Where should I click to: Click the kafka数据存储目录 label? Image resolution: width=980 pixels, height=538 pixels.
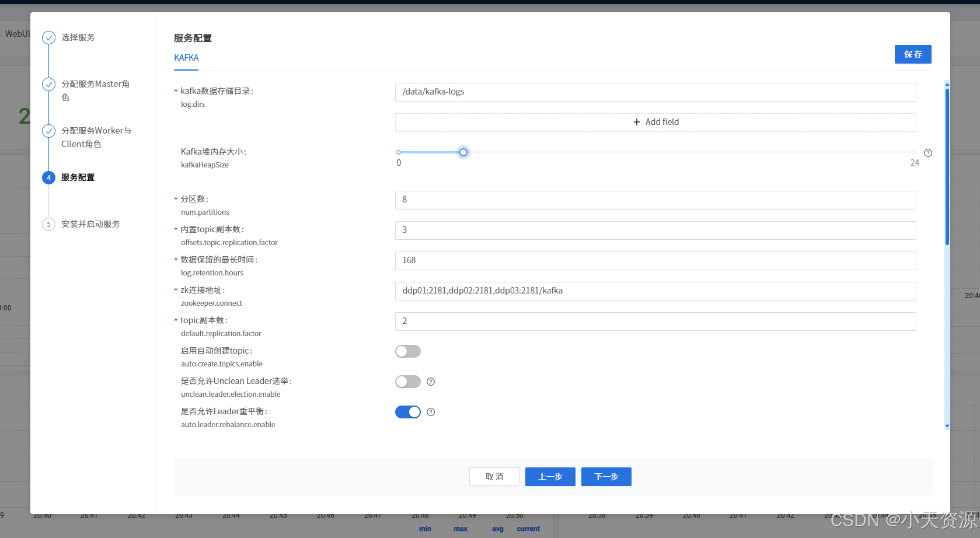[217, 91]
